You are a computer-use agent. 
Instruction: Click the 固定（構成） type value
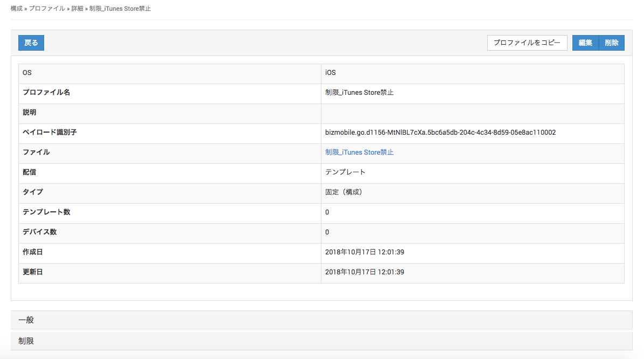click(344, 192)
